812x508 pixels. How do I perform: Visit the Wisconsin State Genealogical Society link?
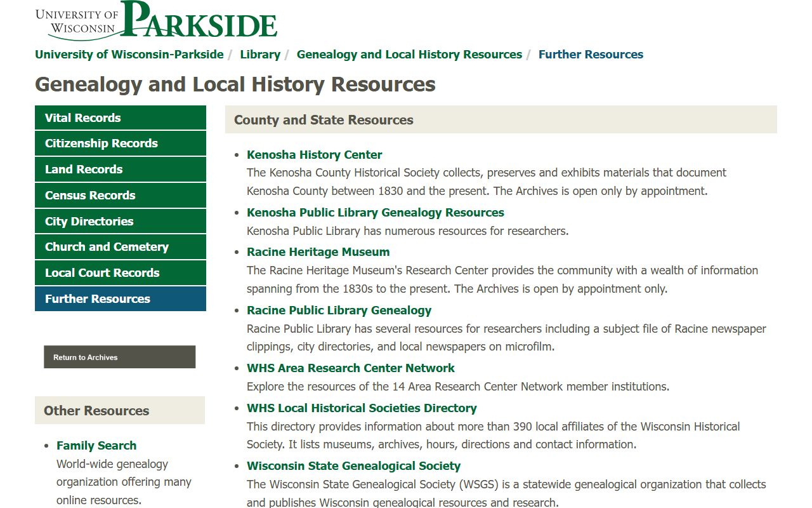click(353, 466)
